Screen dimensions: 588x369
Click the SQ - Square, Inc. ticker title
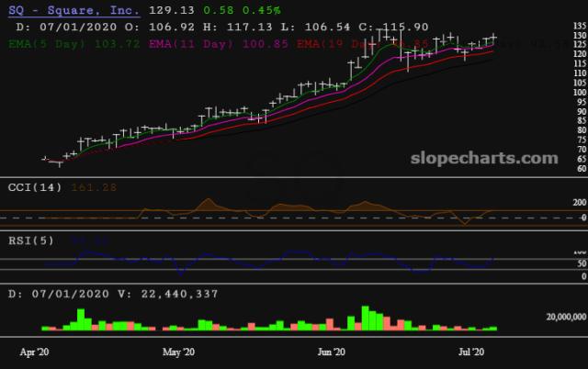coord(72,11)
